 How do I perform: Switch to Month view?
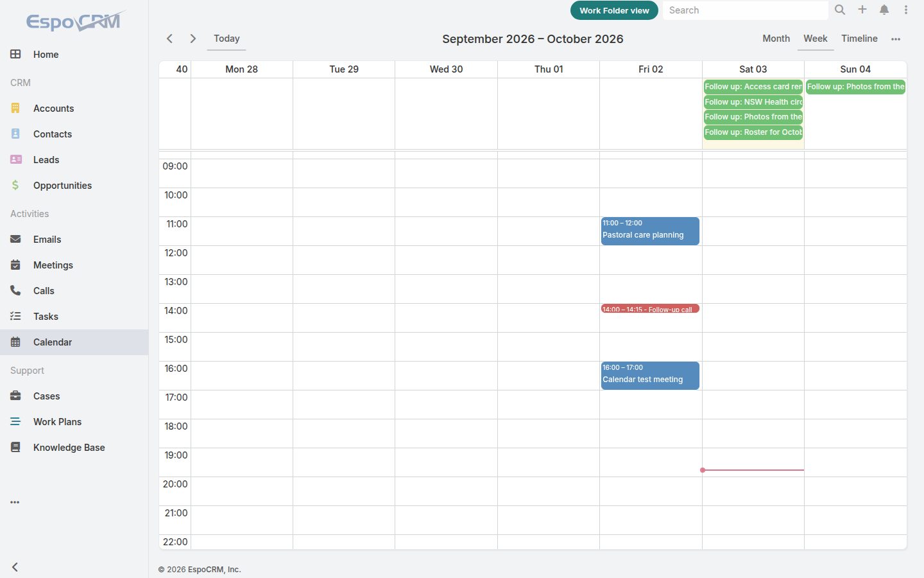click(x=776, y=39)
